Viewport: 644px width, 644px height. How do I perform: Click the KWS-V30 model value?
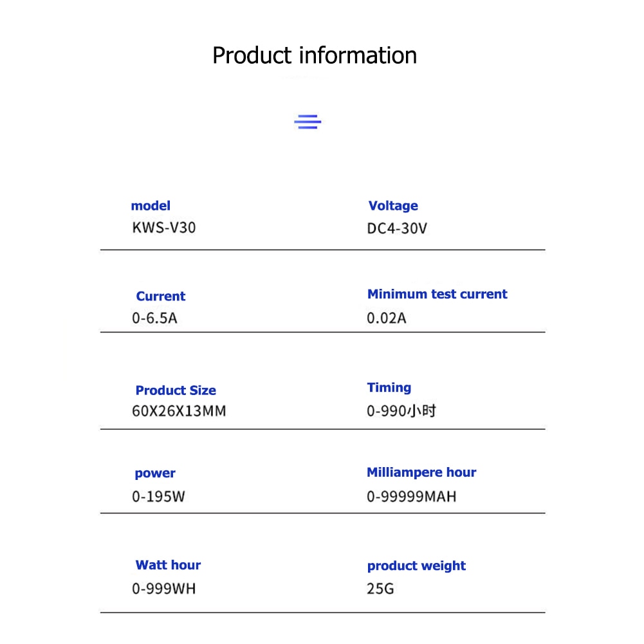click(163, 228)
